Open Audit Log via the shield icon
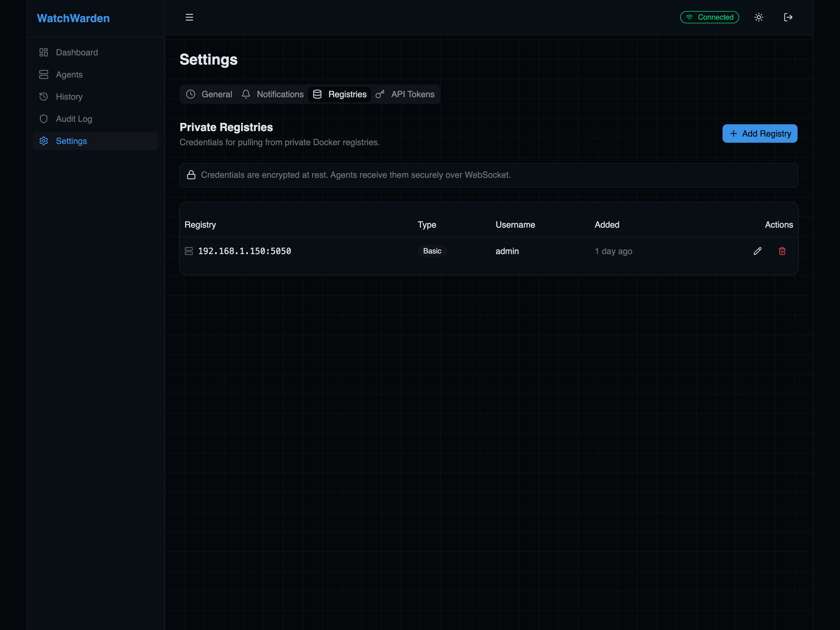The height and width of the screenshot is (630, 840). click(43, 118)
